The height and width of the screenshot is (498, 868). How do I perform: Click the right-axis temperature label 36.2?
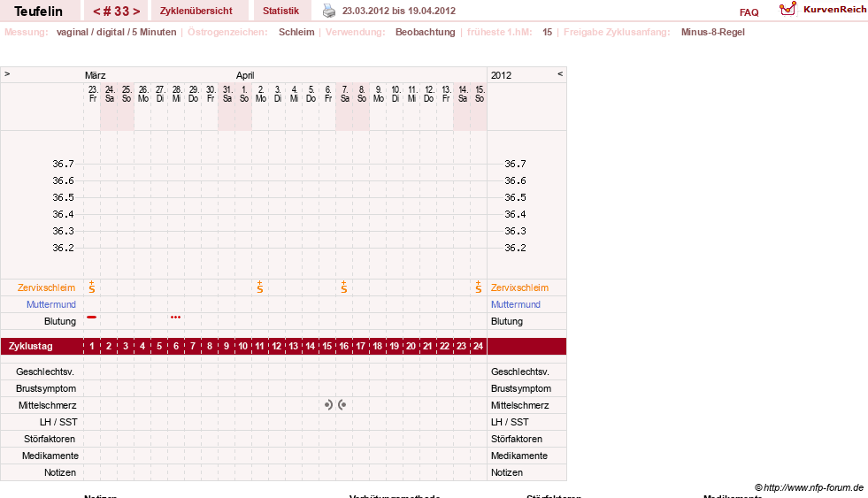(515, 248)
